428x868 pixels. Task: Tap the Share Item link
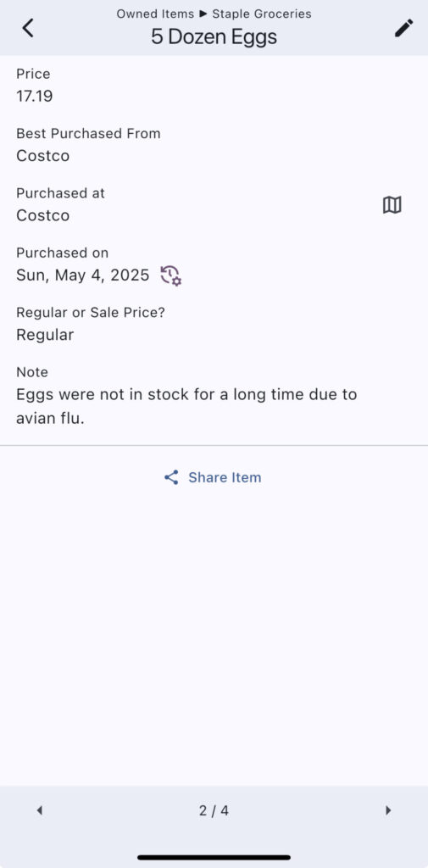pyautogui.click(x=213, y=478)
